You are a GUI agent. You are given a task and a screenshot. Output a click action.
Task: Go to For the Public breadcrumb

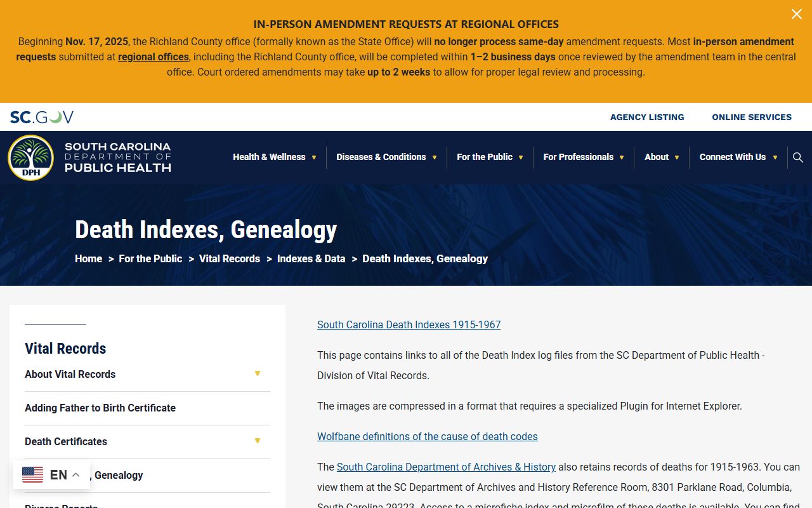(150, 258)
